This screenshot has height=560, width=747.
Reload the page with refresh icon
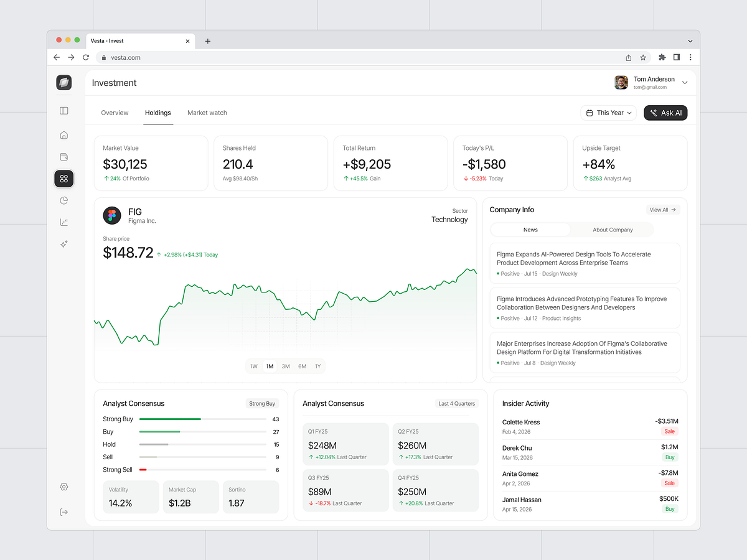[86, 57]
